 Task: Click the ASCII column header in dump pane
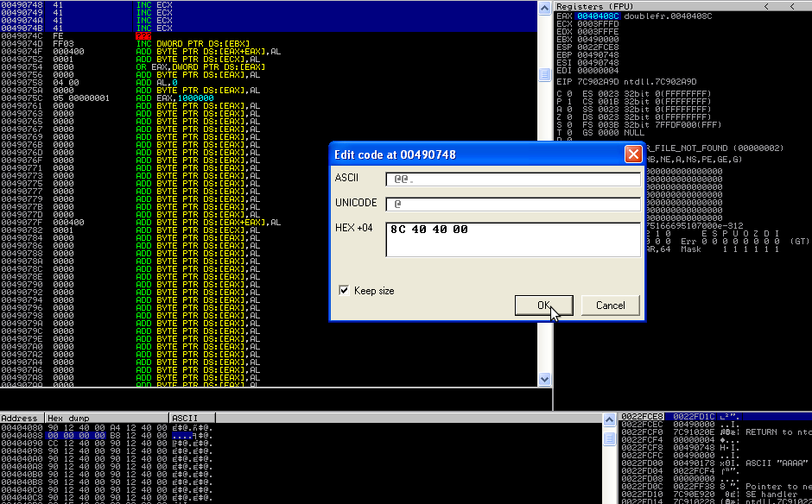tap(192, 418)
